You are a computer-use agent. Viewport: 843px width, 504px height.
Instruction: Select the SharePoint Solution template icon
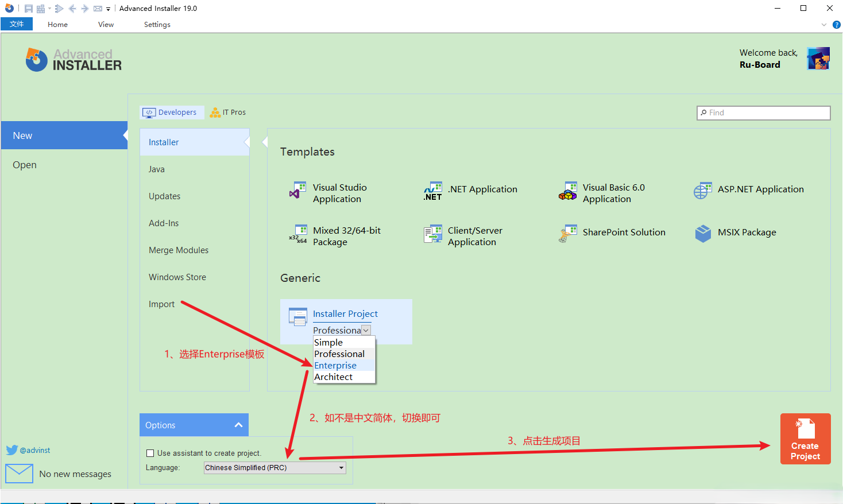point(568,234)
